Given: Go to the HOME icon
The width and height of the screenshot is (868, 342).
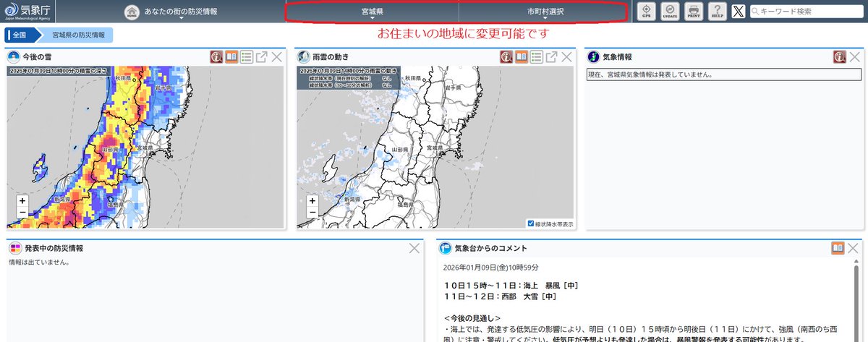Looking at the screenshot, I should pyautogui.click(x=132, y=12).
